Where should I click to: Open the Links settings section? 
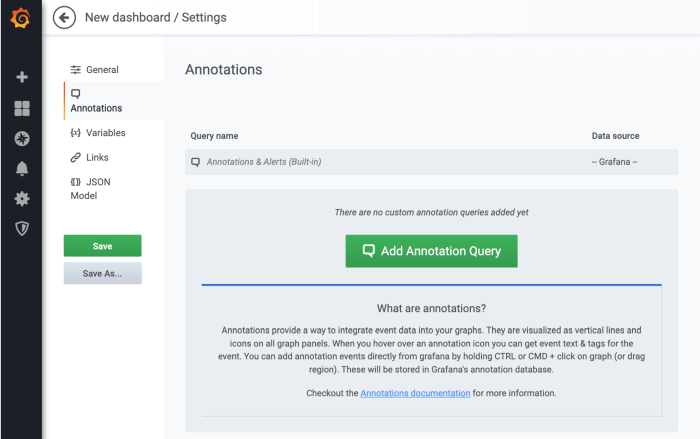pos(90,157)
